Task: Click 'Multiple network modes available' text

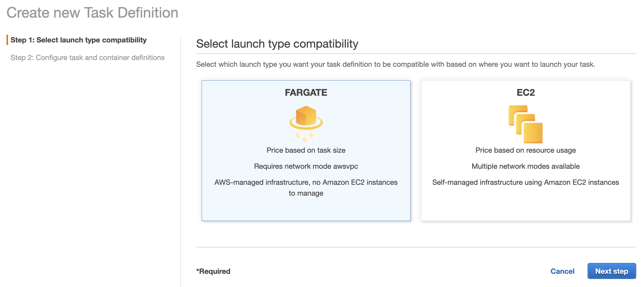Action: (525, 166)
